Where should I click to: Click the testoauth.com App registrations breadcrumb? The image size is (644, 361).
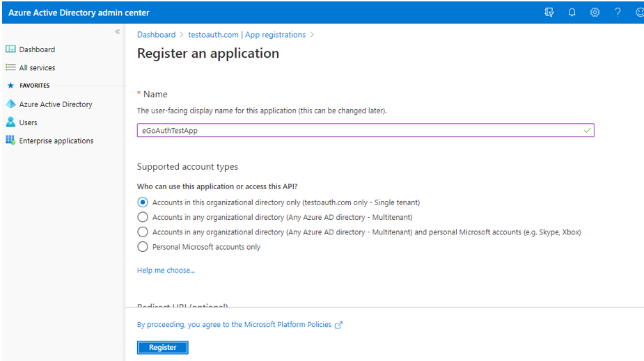click(247, 35)
